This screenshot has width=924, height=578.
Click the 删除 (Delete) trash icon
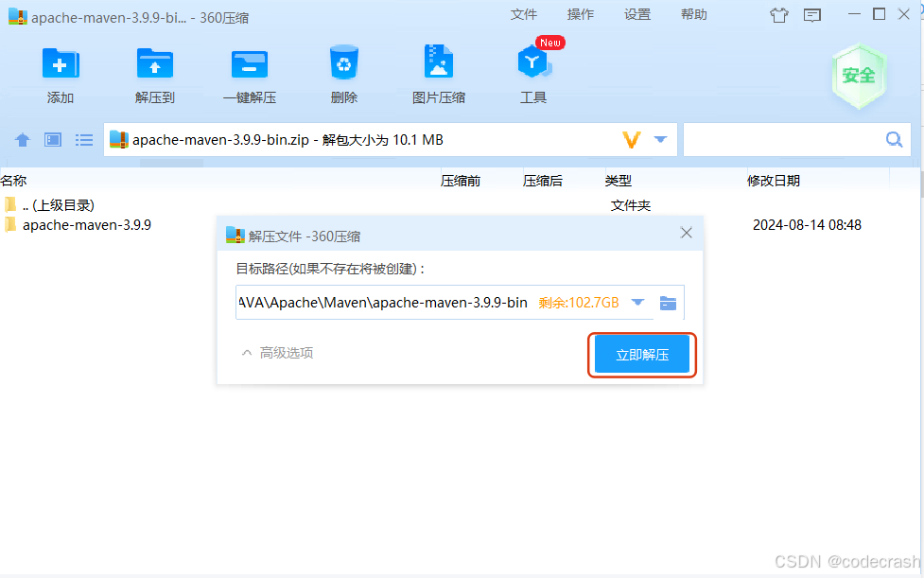coord(344,62)
